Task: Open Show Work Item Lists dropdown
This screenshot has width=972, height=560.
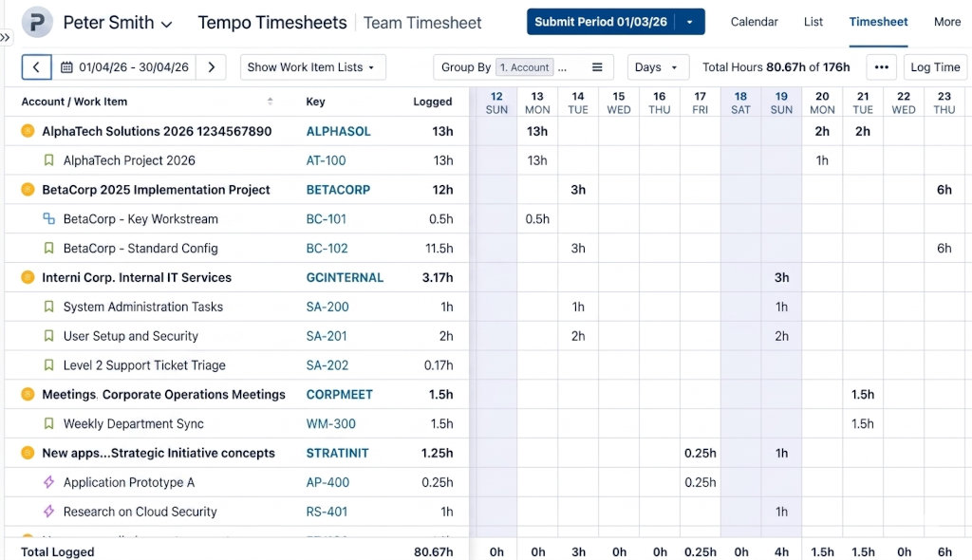Action: [312, 67]
